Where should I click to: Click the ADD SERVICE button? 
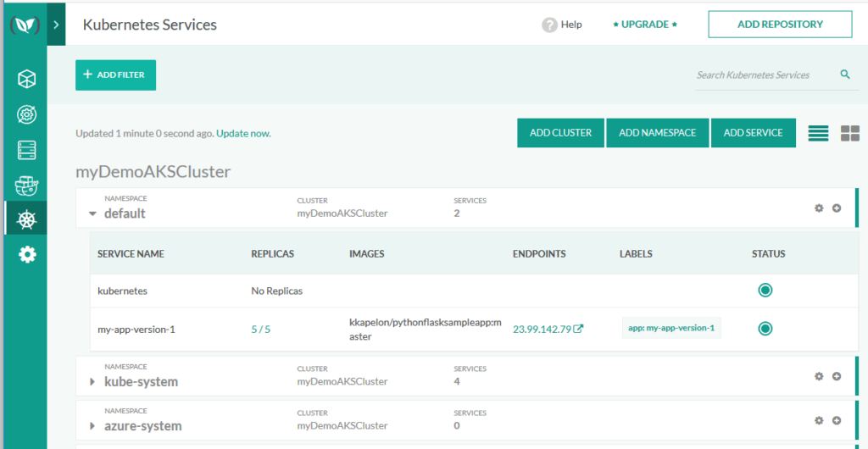[754, 133]
